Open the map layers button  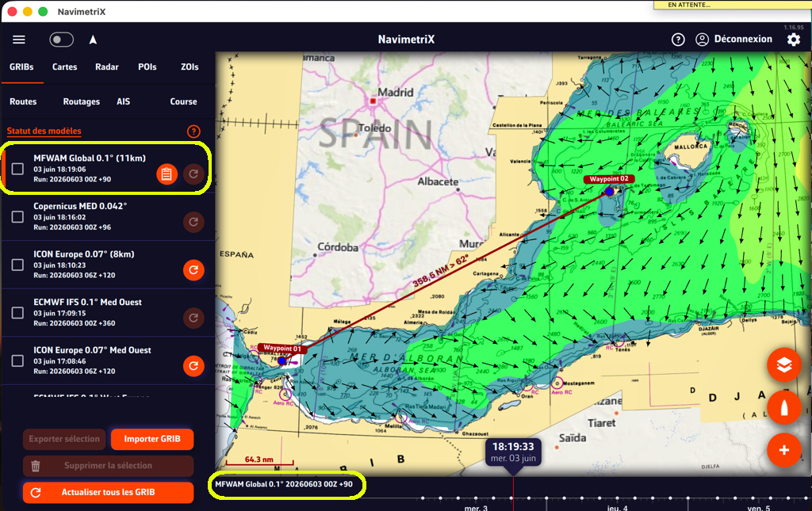[x=784, y=365]
